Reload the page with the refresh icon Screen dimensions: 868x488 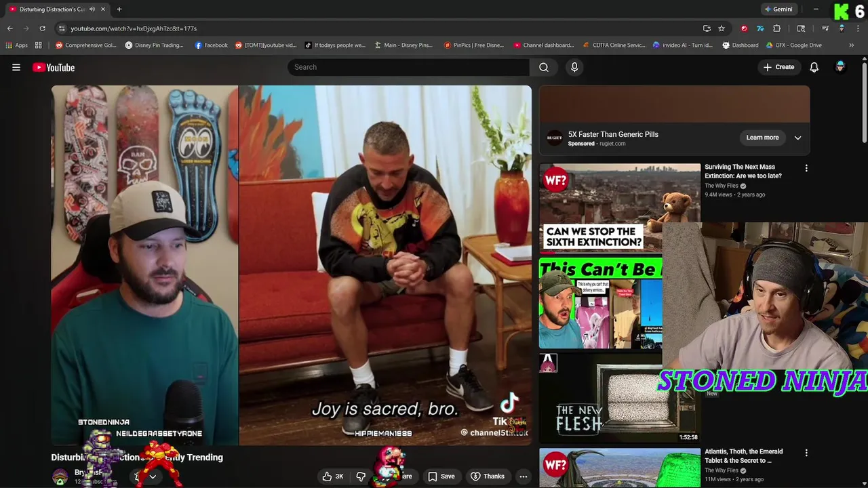(42, 28)
